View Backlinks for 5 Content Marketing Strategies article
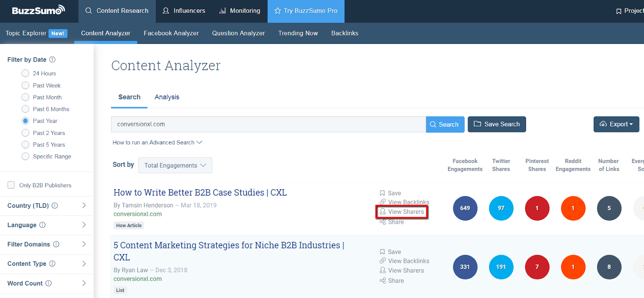Image resolution: width=644 pixels, height=298 pixels. [x=405, y=261]
